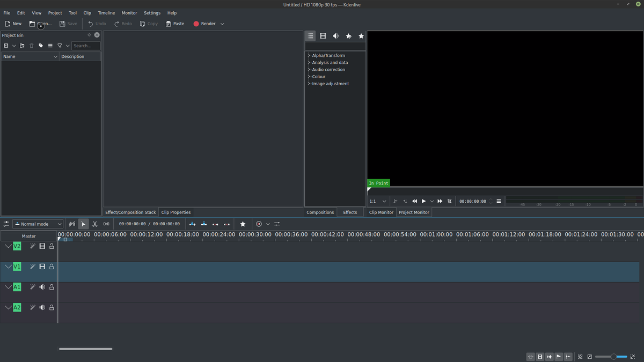
Task: Click the Paste button in toolbar
Action: [x=175, y=24]
